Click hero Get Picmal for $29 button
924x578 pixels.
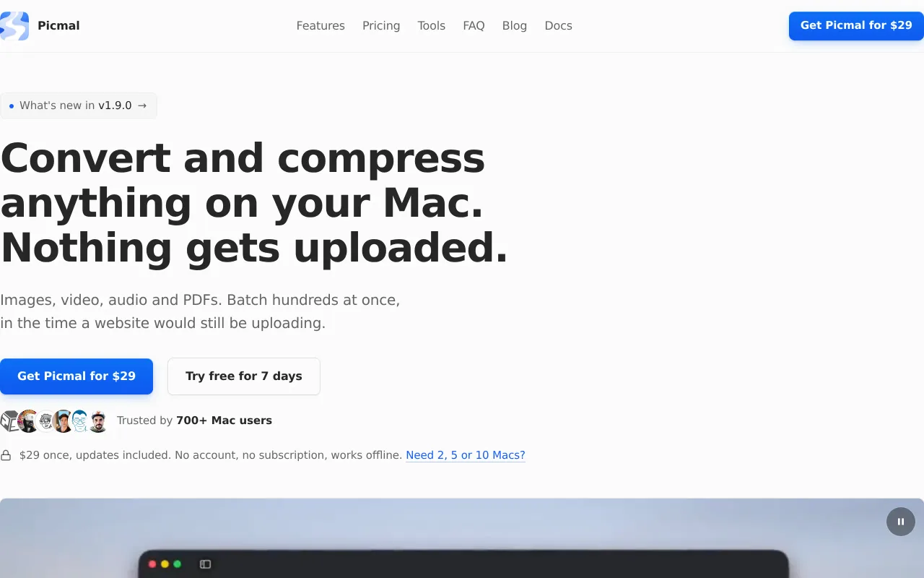click(x=77, y=376)
